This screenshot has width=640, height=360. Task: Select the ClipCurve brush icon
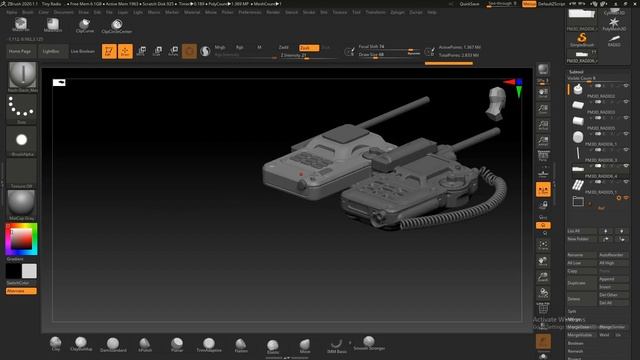click(x=84, y=25)
